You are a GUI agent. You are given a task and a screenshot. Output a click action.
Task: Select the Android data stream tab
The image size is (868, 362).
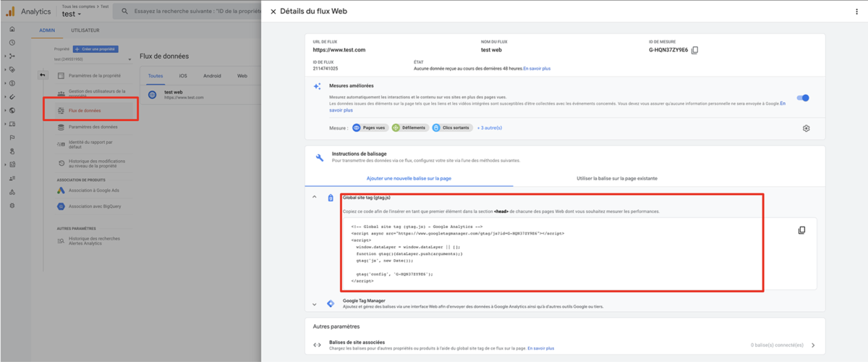click(212, 75)
